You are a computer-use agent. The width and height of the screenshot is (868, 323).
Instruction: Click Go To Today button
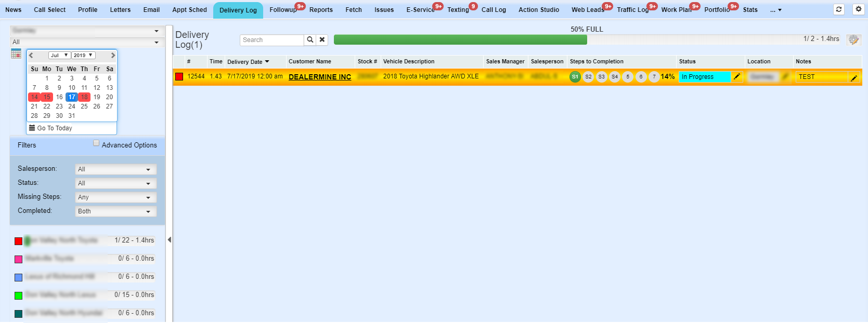51,128
